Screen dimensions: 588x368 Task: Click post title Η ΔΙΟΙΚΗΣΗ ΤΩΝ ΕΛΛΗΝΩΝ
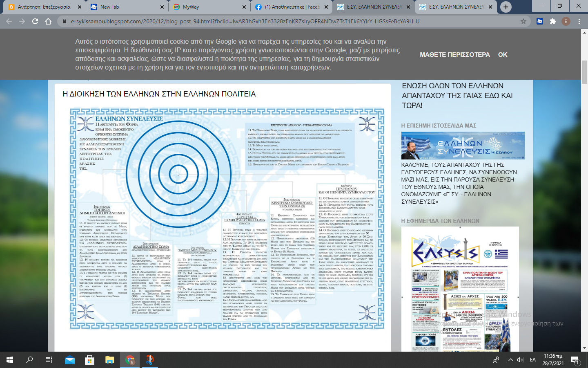tap(159, 94)
